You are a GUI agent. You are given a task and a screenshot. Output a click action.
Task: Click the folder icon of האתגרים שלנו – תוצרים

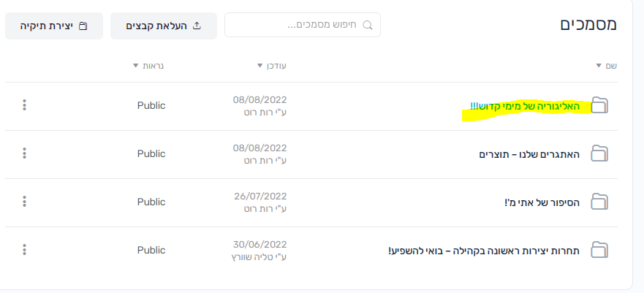[599, 153]
